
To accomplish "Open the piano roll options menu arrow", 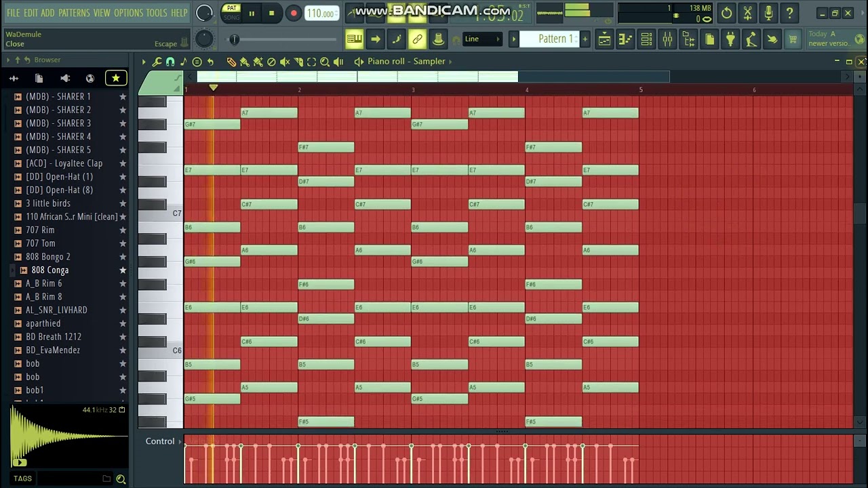I will click(144, 62).
